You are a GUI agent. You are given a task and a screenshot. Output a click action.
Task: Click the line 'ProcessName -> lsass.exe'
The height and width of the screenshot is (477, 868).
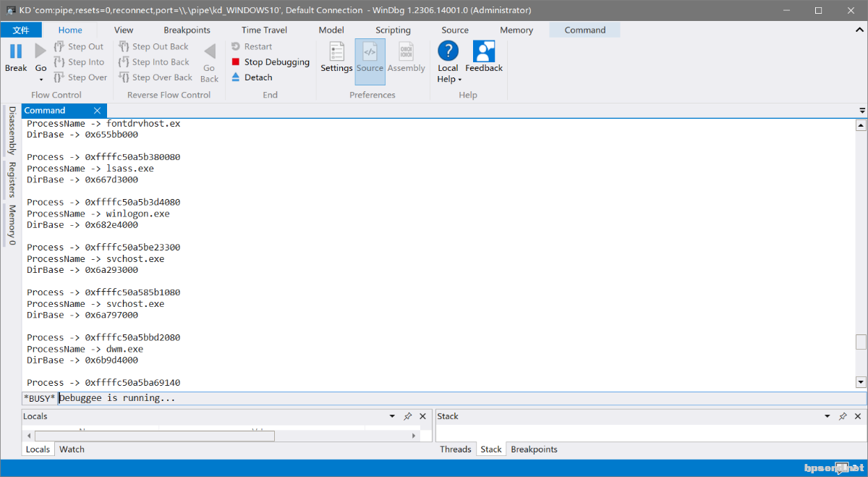click(x=90, y=169)
